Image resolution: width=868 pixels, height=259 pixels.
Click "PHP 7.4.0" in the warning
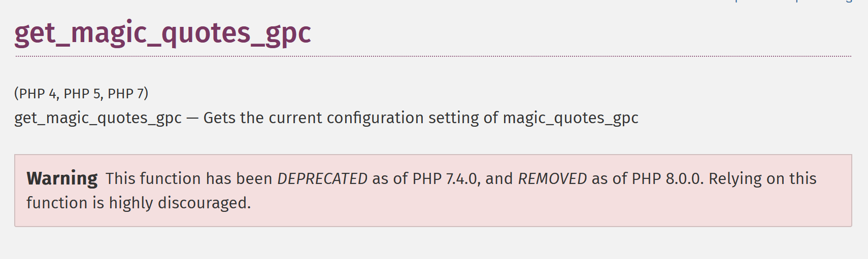(x=445, y=178)
